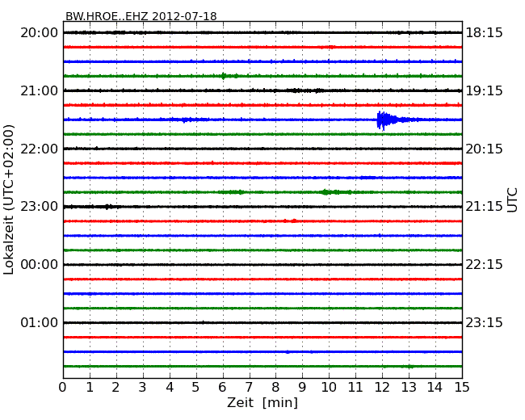
Task: Click the x-axis tick label 15
Action: click(462, 388)
